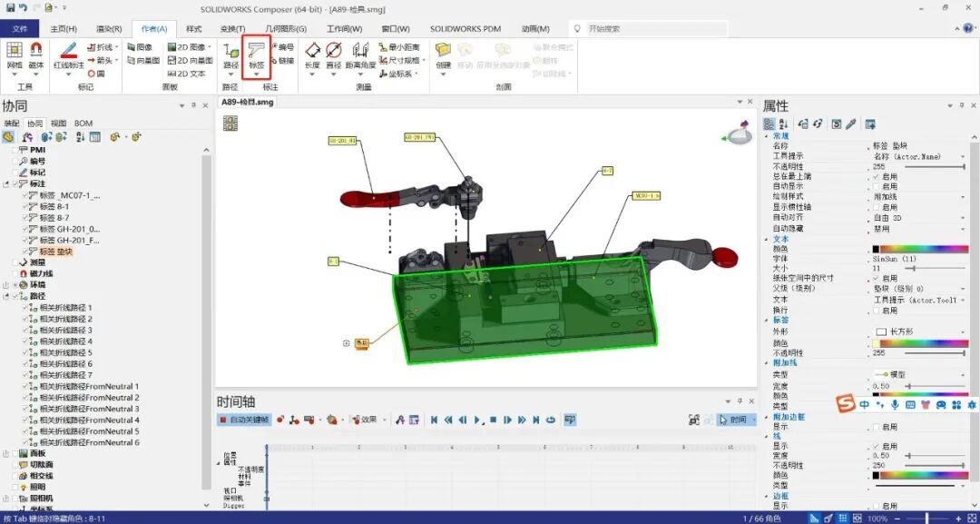Image resolution: width=980 pixels, height=524 pixels.
Task: Uncheck 相关折线路径 1 in the tree
Action: [x=24, y=307]
